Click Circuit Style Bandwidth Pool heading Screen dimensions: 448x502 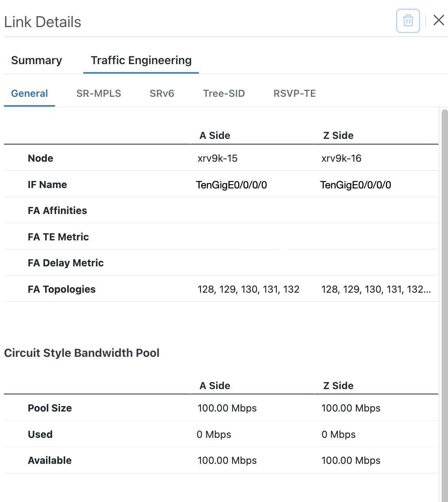click(x=82, y=353)
